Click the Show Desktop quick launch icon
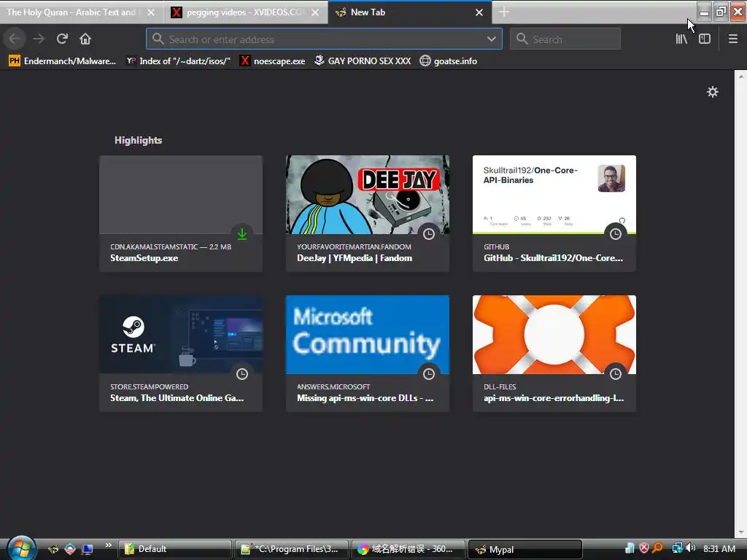 click(88, 549)
